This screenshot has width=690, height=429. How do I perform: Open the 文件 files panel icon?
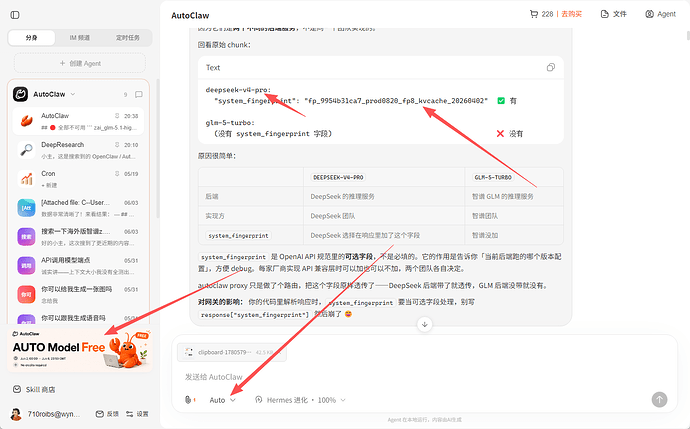[x=605, y=14]
